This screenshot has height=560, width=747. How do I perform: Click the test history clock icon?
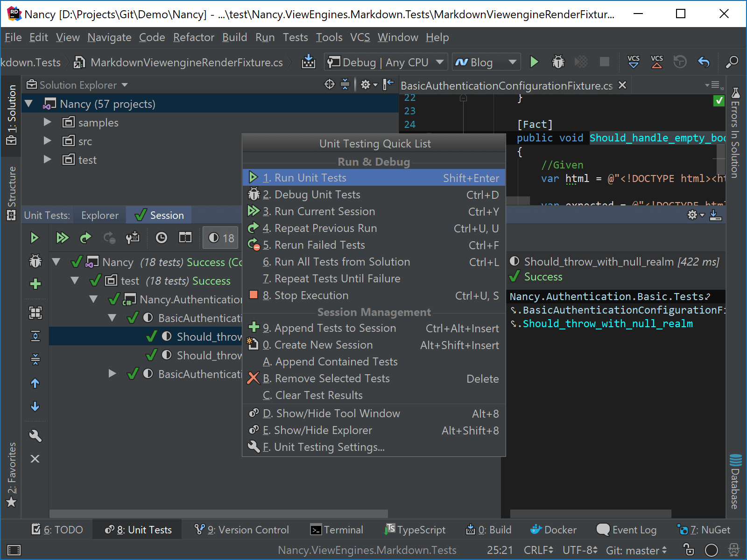(161, 238)
